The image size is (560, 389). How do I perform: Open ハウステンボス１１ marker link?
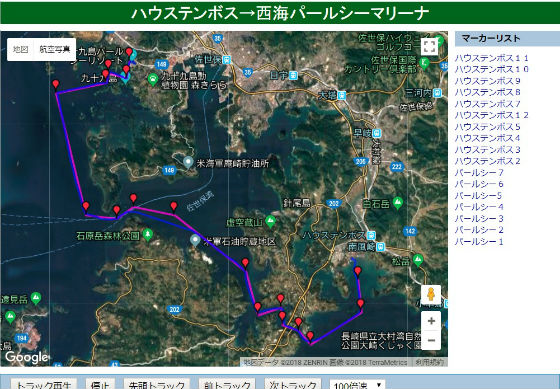(491, 58)
